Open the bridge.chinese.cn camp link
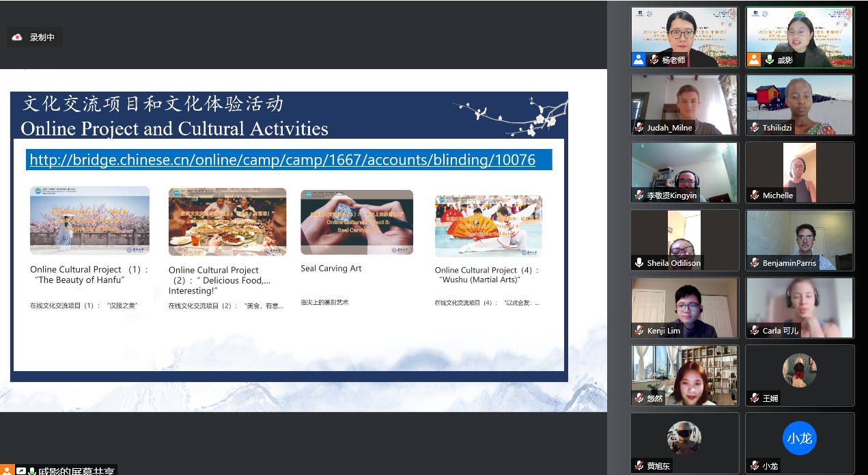The width and height of the screenshot is (868, 475). tap(282, 160)
